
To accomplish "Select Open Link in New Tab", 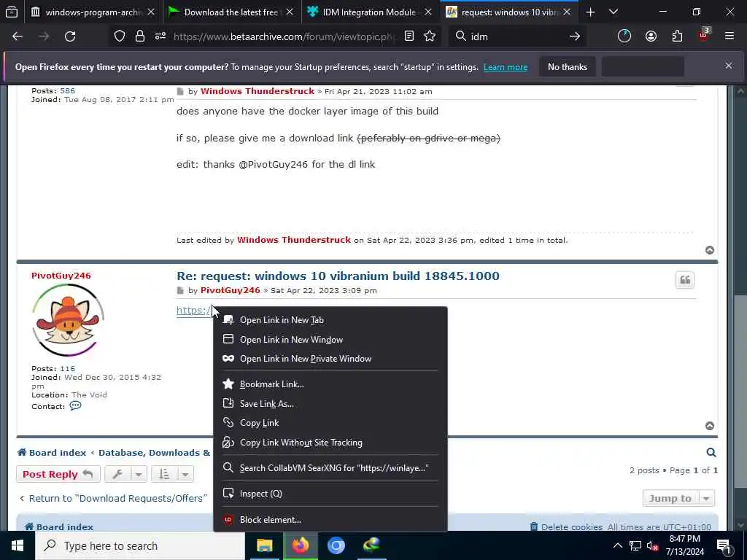I will [330, 320].
